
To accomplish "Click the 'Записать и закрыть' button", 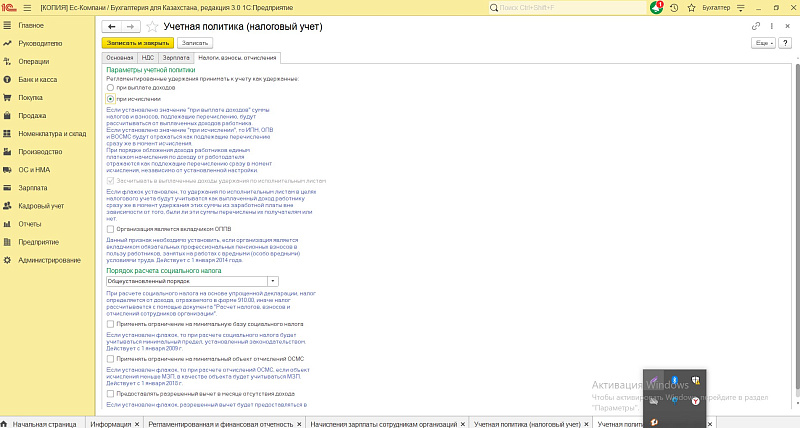I will pyautogui.click(x=139, y=43).
